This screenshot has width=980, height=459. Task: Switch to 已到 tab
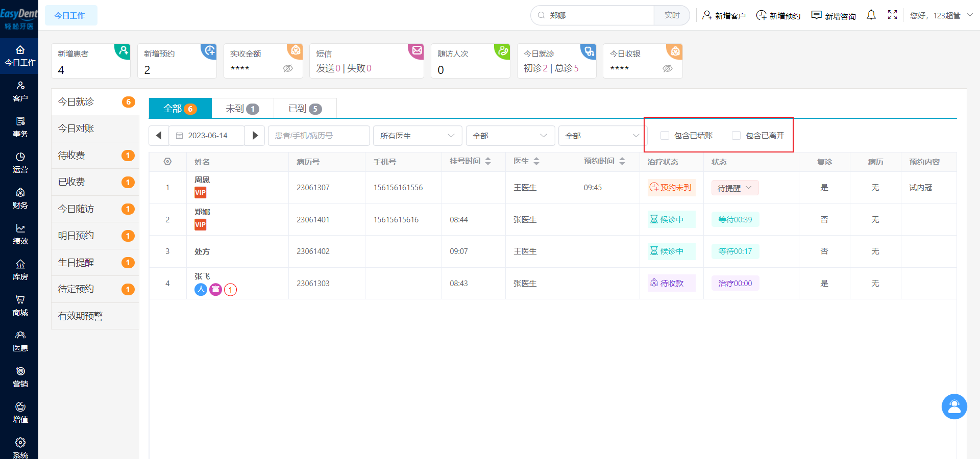point(305,109)
